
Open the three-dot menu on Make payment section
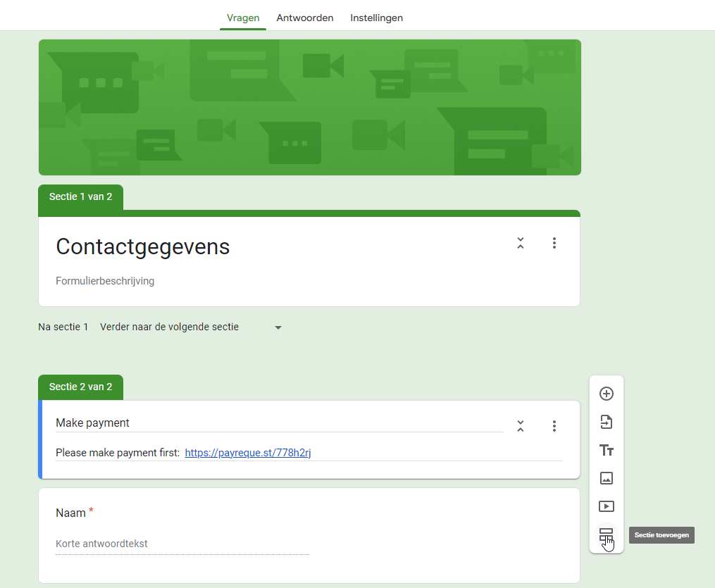pos(554,426)
